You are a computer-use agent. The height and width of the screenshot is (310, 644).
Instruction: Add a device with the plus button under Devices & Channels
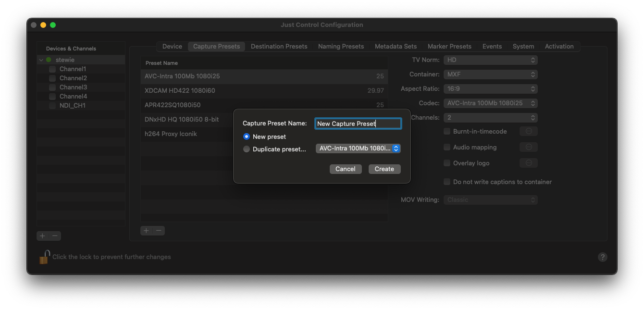43,236
